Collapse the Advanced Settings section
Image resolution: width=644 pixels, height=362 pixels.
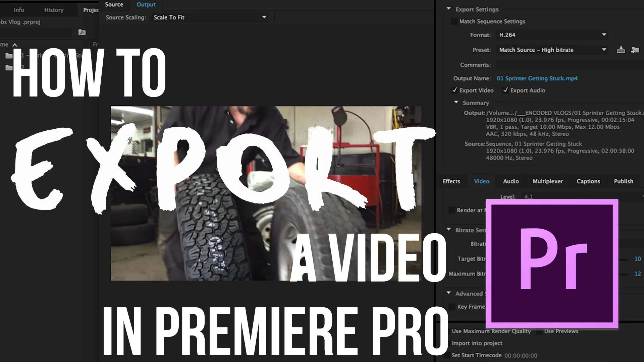(x=448, y=293)
